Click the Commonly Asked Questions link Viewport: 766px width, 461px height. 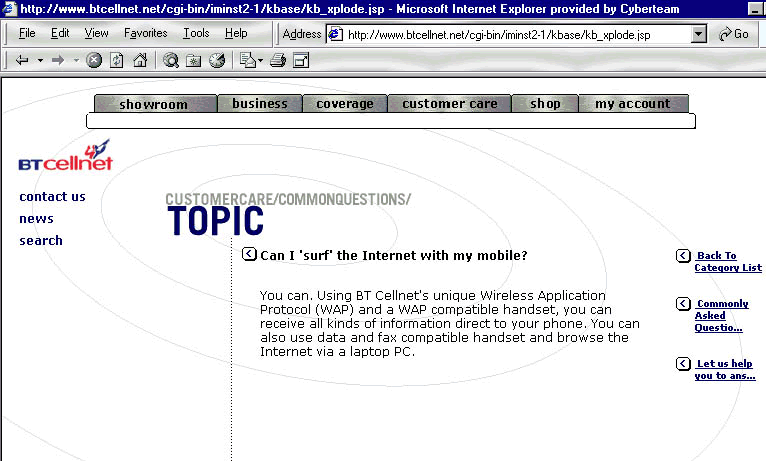722,315
